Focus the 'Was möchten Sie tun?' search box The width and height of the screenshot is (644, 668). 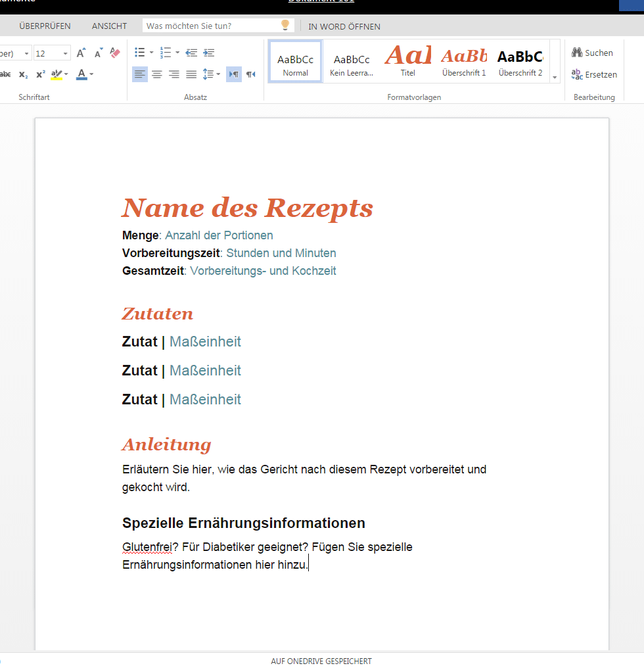(x=218, y=26)
